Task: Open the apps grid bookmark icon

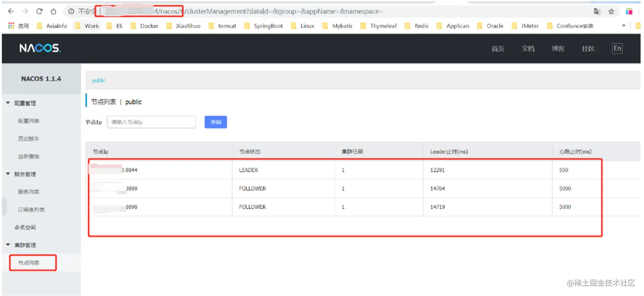Action: coord(11,26)
